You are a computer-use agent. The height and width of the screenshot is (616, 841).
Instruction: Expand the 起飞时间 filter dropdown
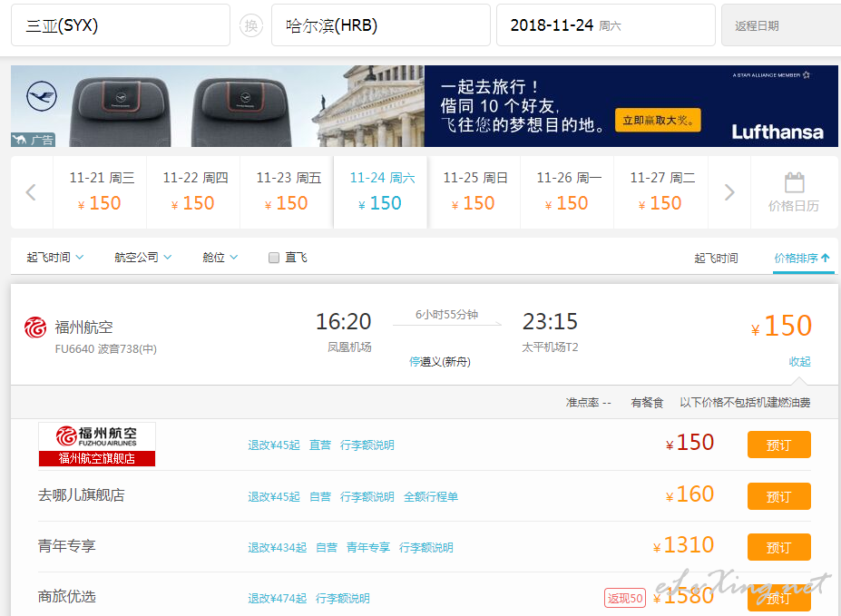tap(54, 258)
